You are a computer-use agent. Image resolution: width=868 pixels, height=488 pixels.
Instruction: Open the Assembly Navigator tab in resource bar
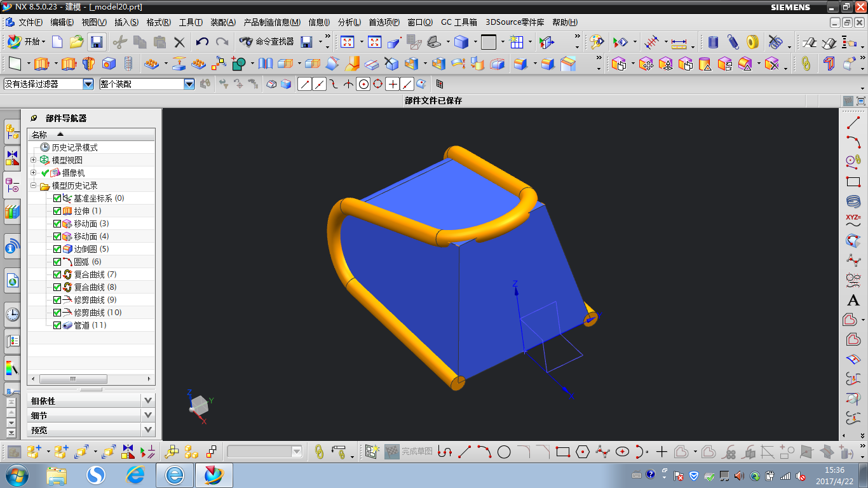pyautogui.click(x=12, y=132)
